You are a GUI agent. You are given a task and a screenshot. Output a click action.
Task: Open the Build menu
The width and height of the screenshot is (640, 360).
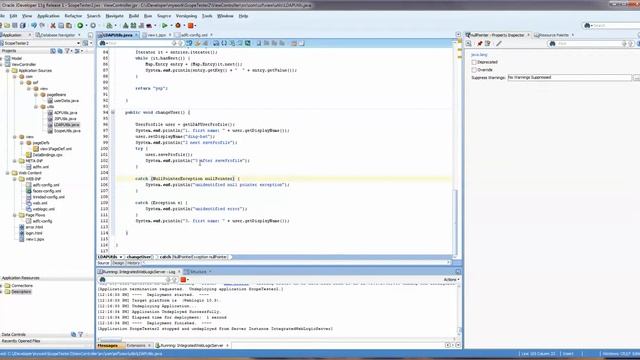coord(134,16)
